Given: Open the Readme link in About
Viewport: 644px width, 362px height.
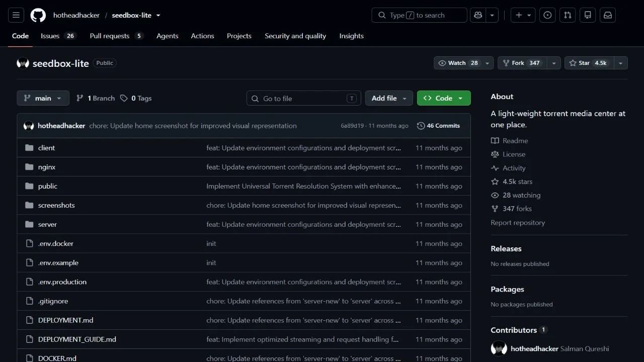Looking at the screenshot, I should 510,141.
